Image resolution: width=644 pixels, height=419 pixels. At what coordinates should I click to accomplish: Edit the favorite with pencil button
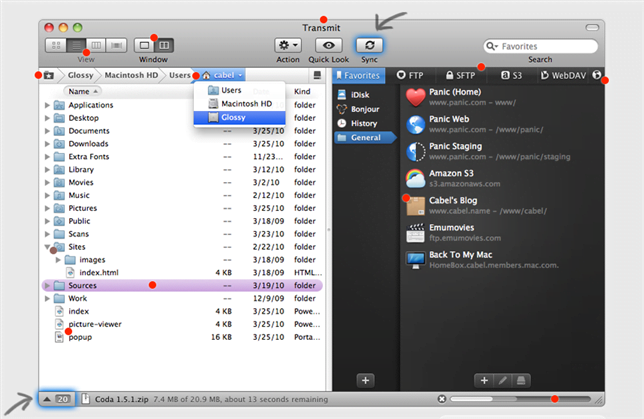[503, 381]
